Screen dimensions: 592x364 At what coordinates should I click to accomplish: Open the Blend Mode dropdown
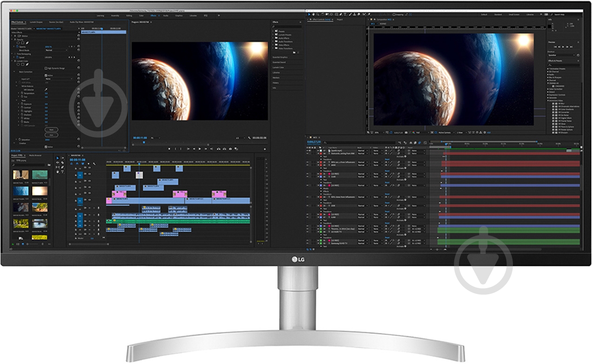coord(58,50)
